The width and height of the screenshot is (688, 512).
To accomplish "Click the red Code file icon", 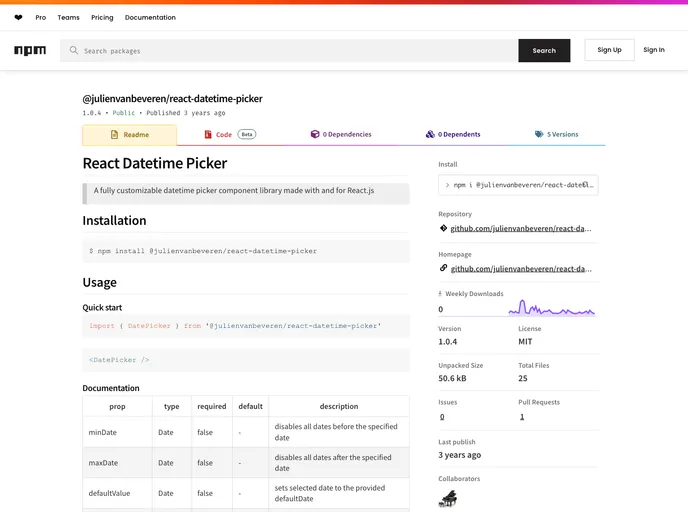I will click(x=208, y=134).
